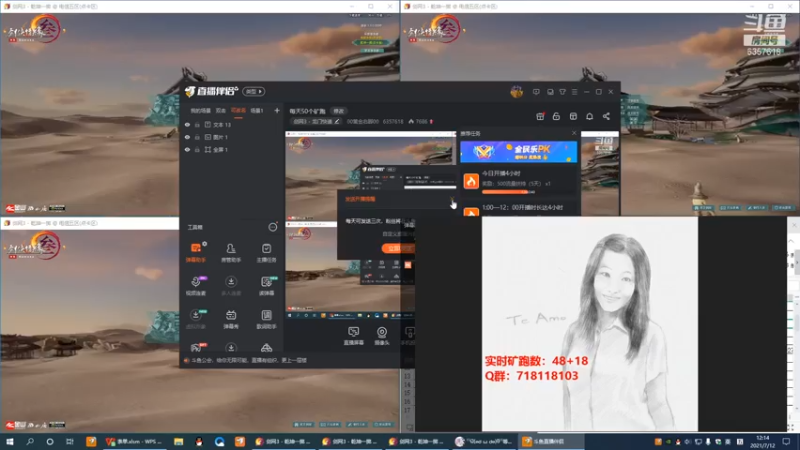The height and width of the screenshot is (450, 800).
Task: Click the skin shirt icon in title bar
Action: (562, 92)
